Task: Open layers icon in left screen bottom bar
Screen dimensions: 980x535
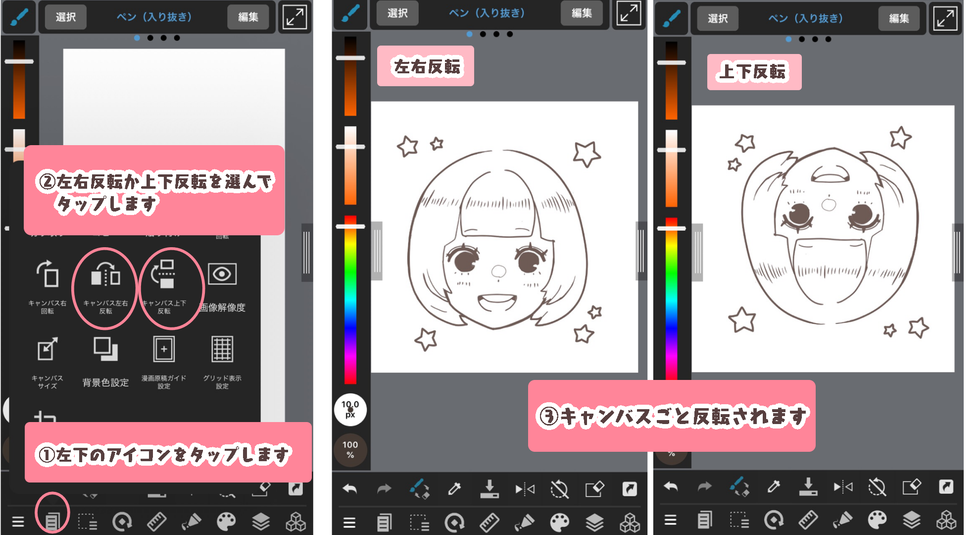Action: point(261,521)
